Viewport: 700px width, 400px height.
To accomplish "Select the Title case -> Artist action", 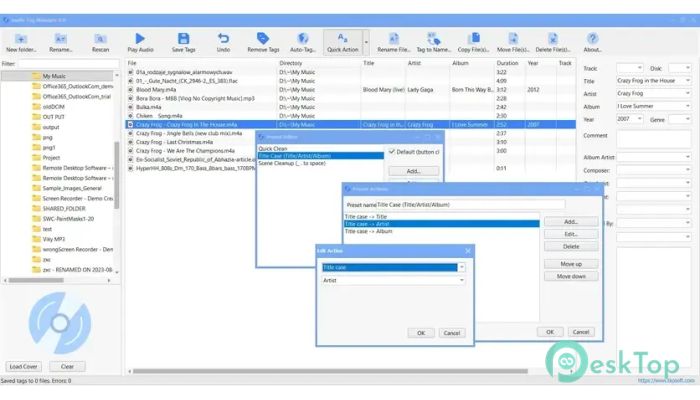I will 442,224.
